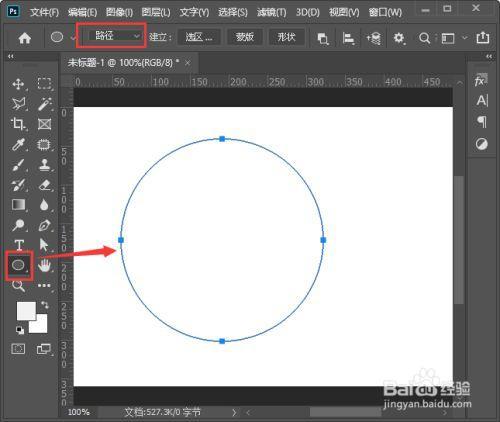Open path operations options

click(x=323, y=38)
